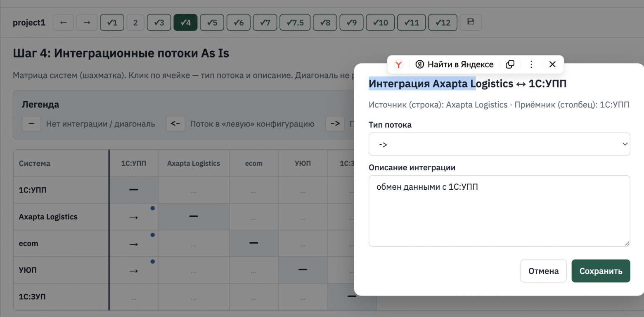Click the Axapta Logistics column header
Viewport: 644px width, 317px height.
click(x=194, y=163)
